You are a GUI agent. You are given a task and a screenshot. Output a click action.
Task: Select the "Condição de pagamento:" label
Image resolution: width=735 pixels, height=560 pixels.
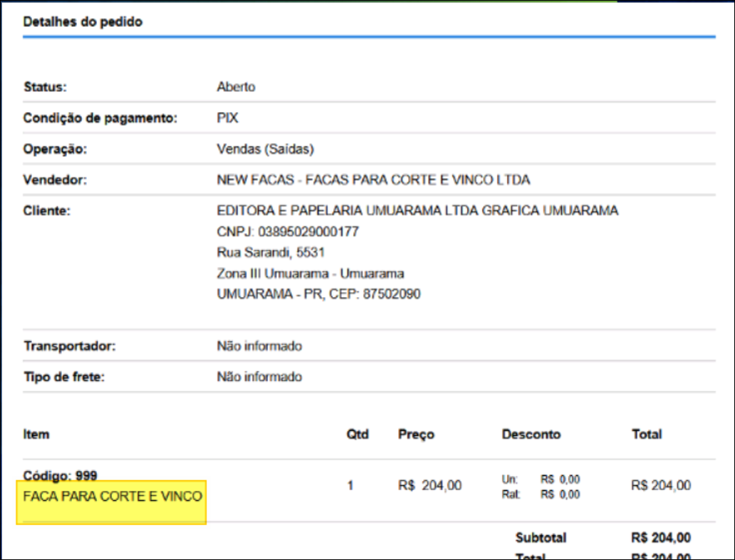click(x=100, y=118)
